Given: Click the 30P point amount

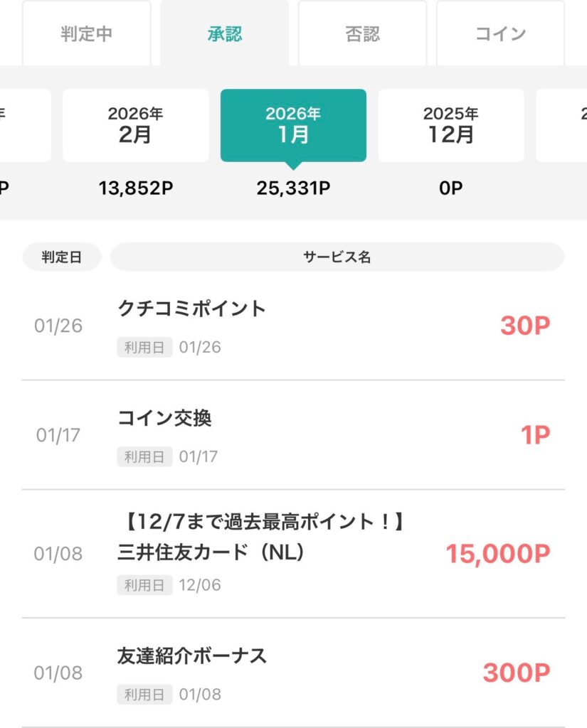Looking at the screenshot, I should click(x=524, y=326).
